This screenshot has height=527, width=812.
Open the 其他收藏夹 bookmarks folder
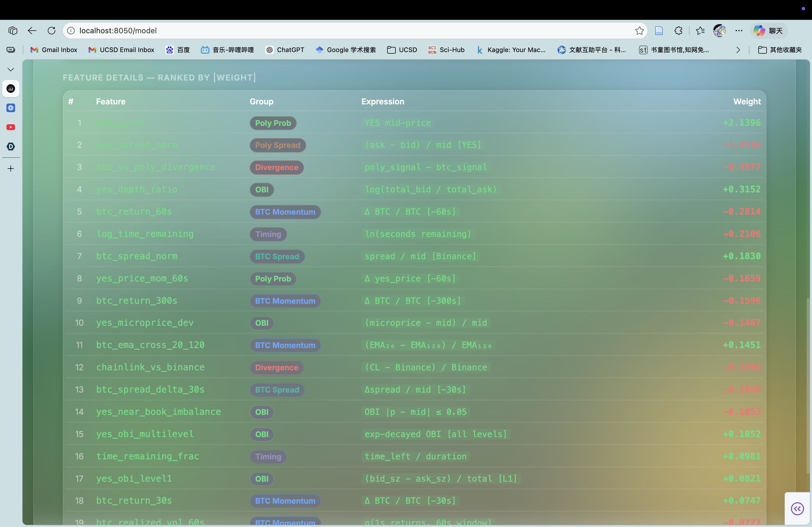click(x=780, y=50)
